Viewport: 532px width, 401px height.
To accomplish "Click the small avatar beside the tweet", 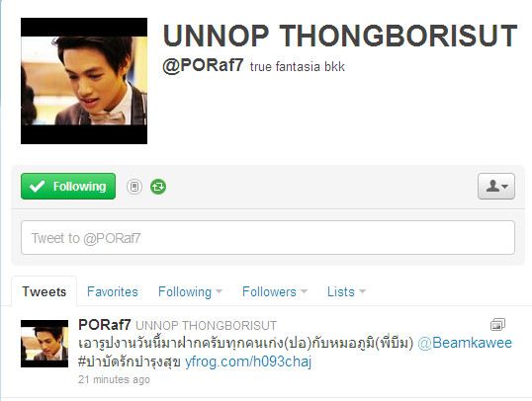I will 44,344.
